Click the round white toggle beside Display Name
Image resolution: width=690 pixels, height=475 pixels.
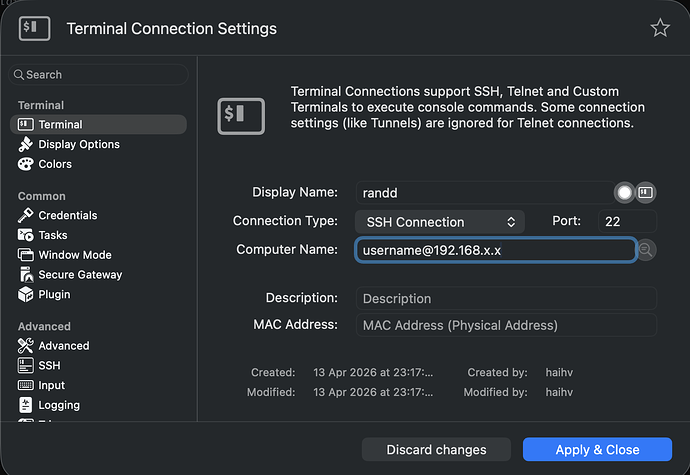[625, 192]
